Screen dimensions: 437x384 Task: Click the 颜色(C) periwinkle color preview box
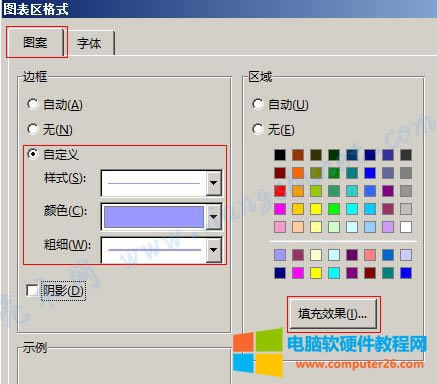tap(154, 217)
